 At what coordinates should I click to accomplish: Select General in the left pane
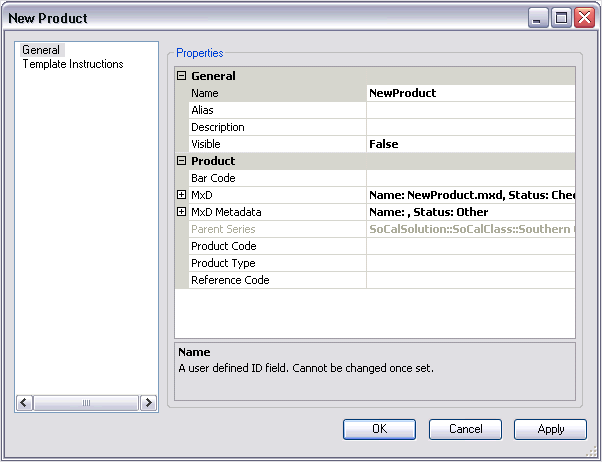point(41,50)
